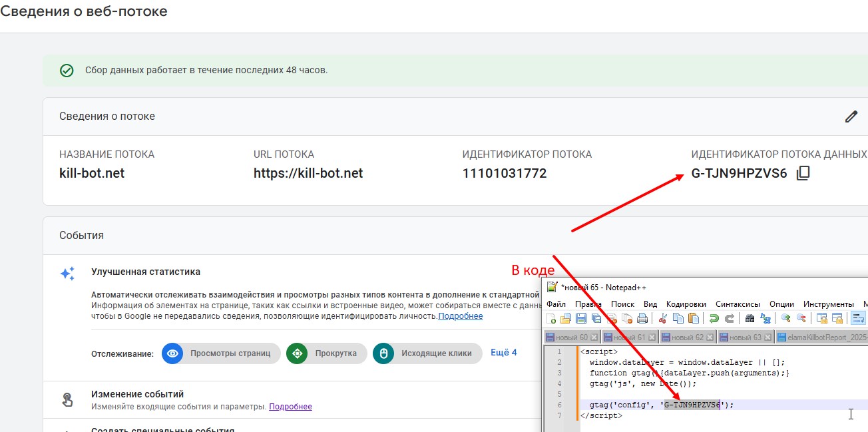Image resolution: width=868 pixels, height=432 pixels.
Task: Click the Close document icon in Notepad++ toolbar
Action: coord(612,318)
